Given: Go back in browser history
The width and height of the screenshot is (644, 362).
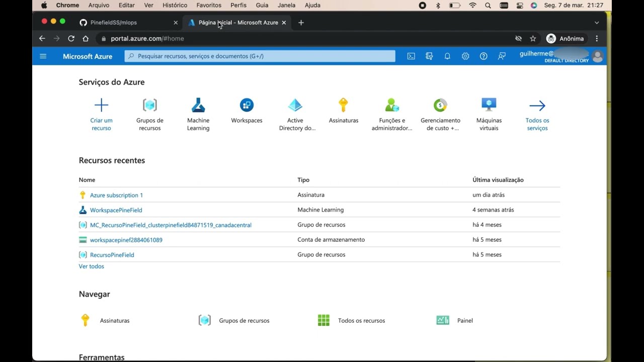Looking at the screenshot, I should 42,39.
